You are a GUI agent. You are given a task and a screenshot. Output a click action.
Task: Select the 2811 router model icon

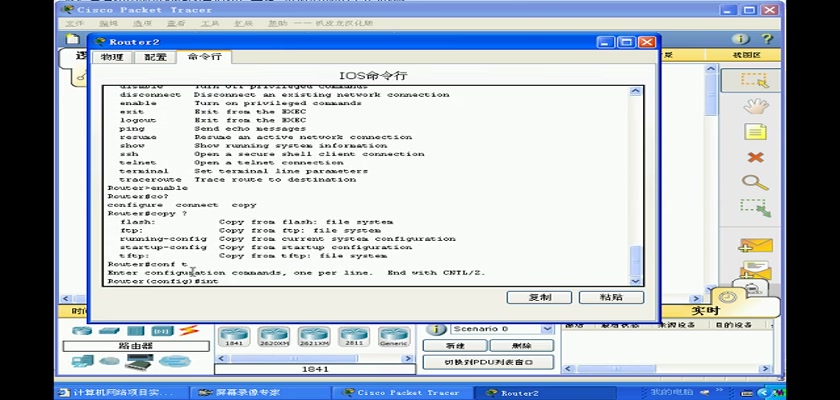click(x=353, y=337)
